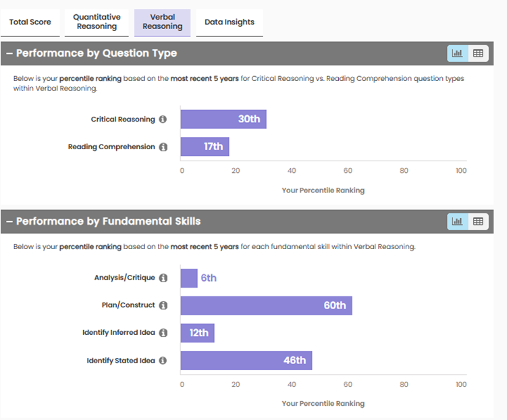Click Plan/Construct info icon
This screenshot has width=507, height=420.
tap(163, 306)
